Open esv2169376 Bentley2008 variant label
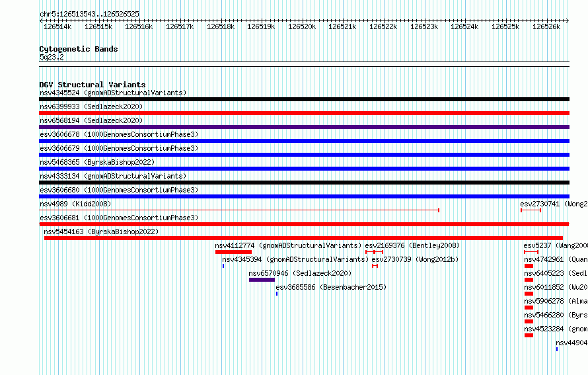The image size is (588, 375). 412,245
